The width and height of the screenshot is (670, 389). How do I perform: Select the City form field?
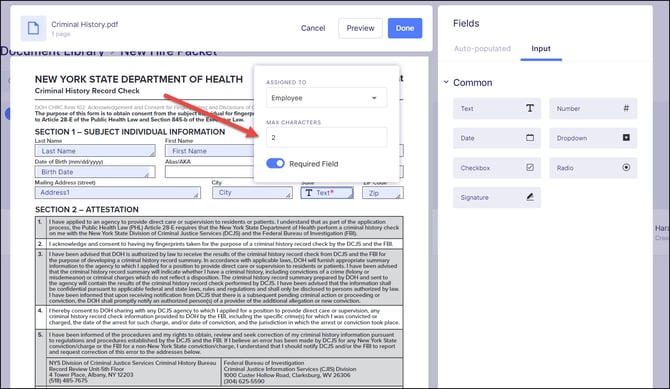click(x=253, y=193)
